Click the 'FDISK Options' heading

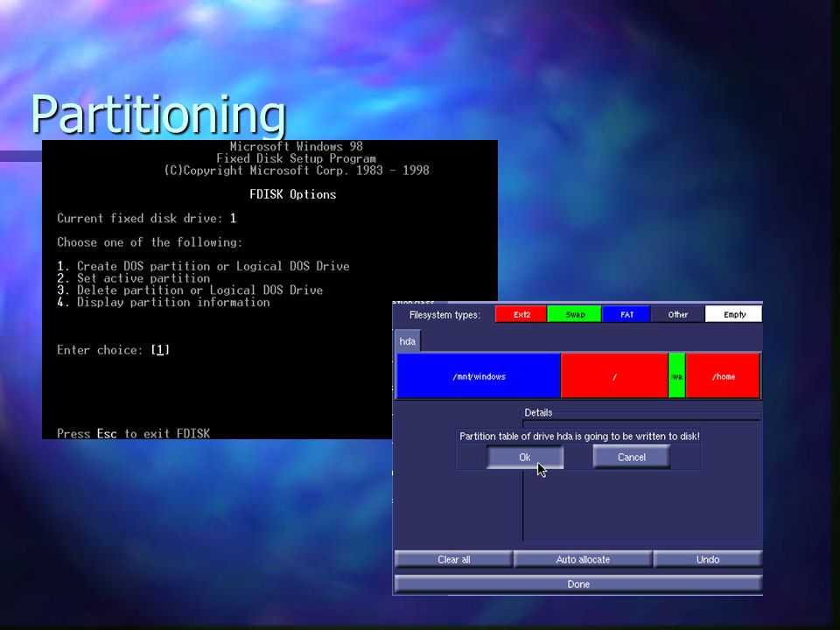293,194
